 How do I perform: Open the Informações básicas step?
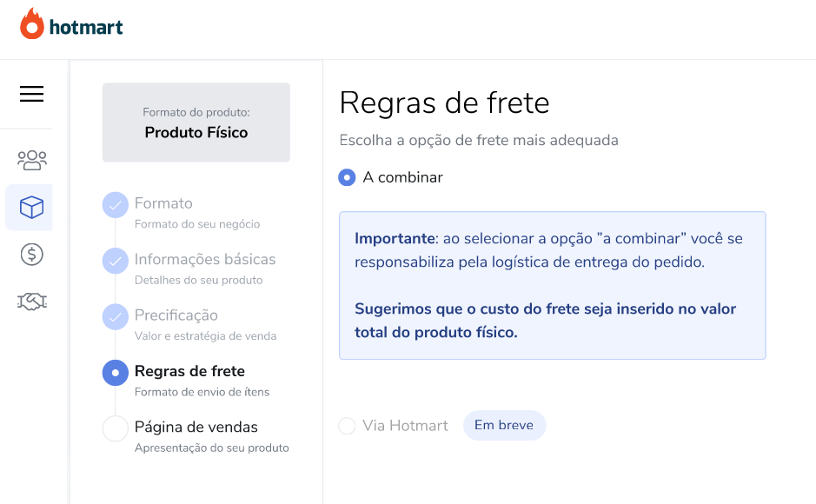[x=205, y=259]
